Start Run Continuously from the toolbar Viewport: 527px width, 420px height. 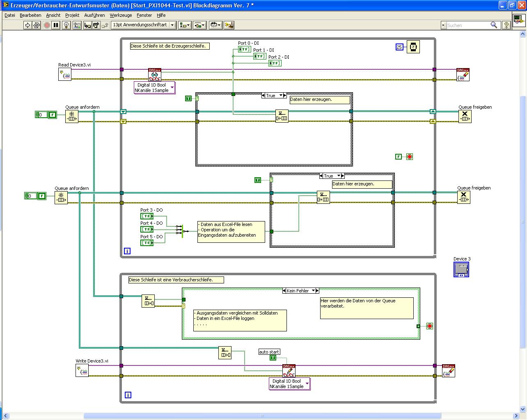pos(37,25)
